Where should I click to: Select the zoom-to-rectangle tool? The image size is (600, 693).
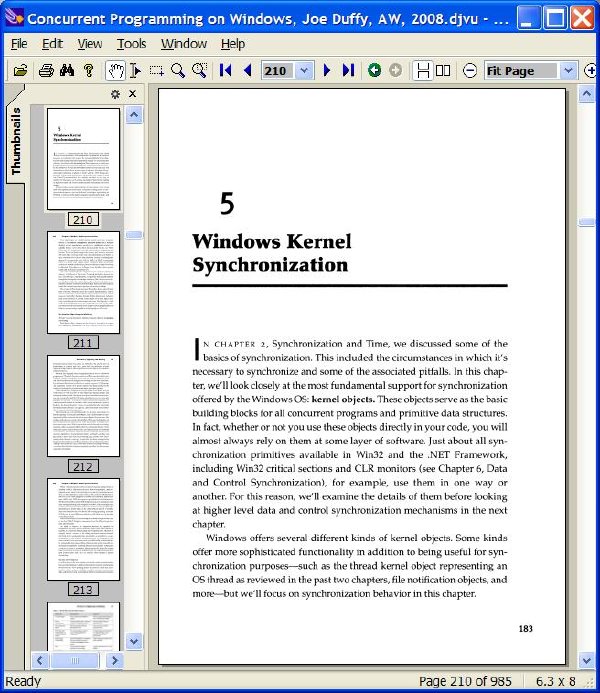pyautogui.click(x=200, y=71)
